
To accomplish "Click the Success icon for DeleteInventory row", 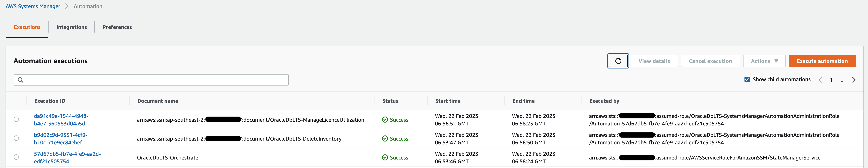I will (385, 139).
